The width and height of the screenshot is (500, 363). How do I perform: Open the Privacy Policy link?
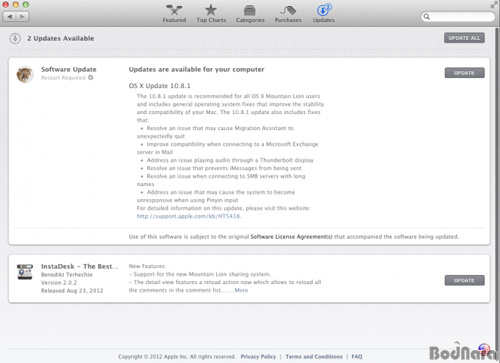coord(258,356)
